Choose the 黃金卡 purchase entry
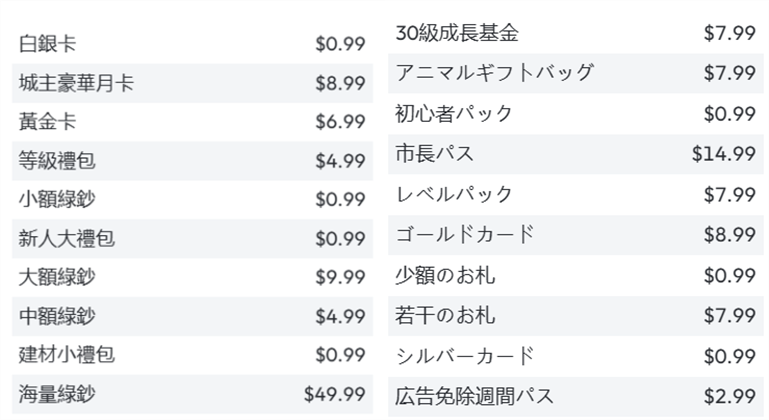Image resolution: width=769 pixels, height=420 pixels. (47, 122)
